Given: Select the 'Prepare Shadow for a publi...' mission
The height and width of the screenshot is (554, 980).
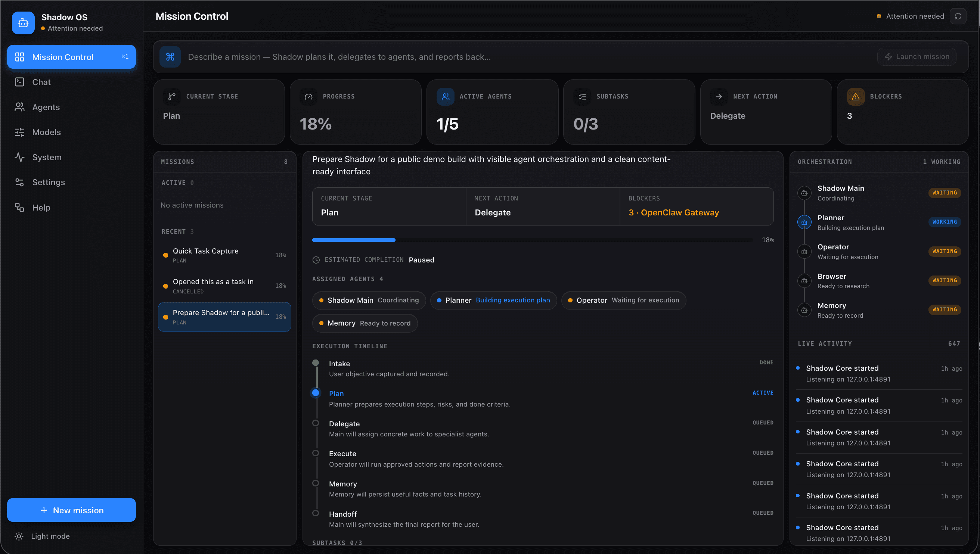Looking at the screenshot, I should [x=224, y=317].
